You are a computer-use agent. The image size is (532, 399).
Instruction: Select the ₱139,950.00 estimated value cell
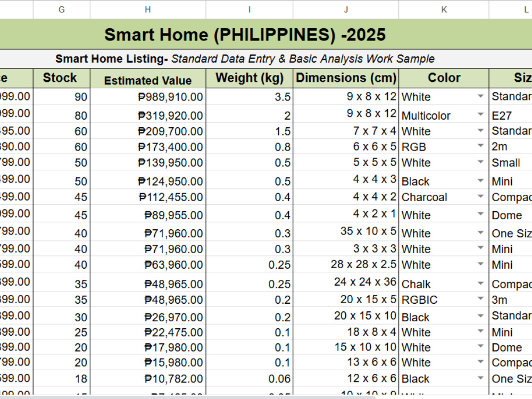pos(147,162)
